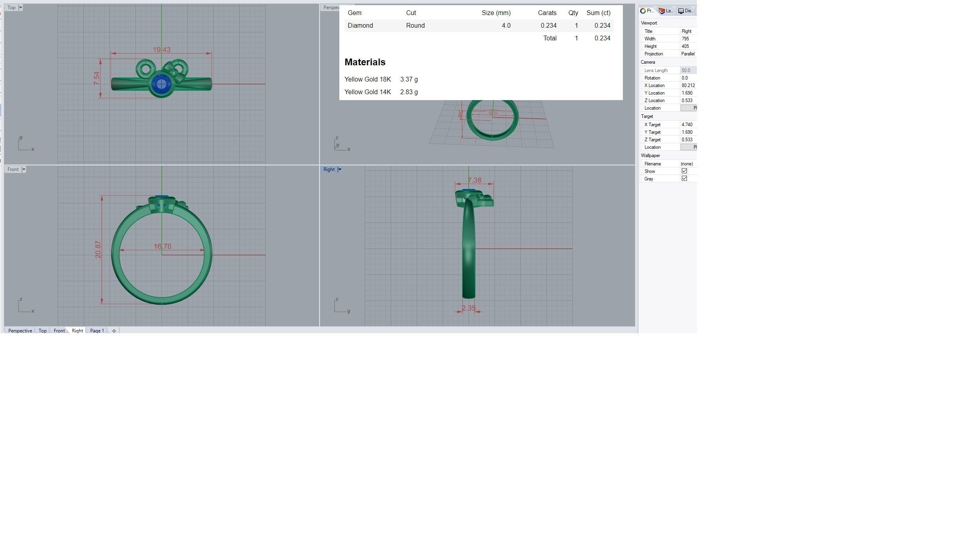
Task: Add a new viewport tab with plus icon
Action: click(x=114, y=331)
